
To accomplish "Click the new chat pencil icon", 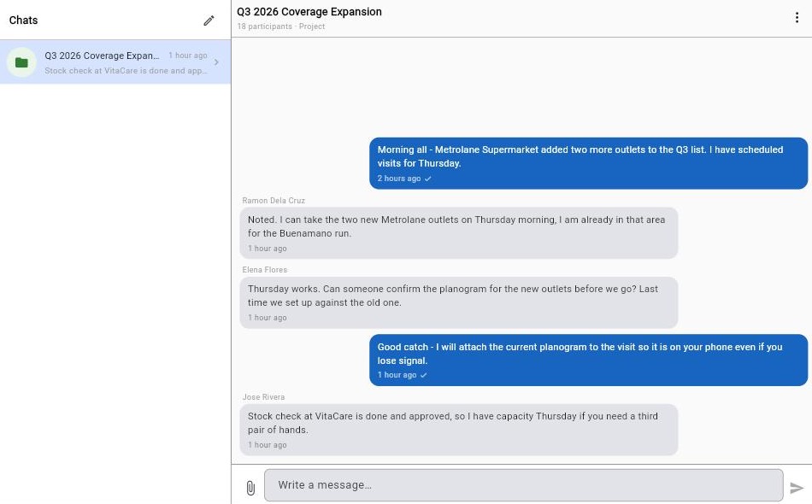I will [x=209, y=21].
